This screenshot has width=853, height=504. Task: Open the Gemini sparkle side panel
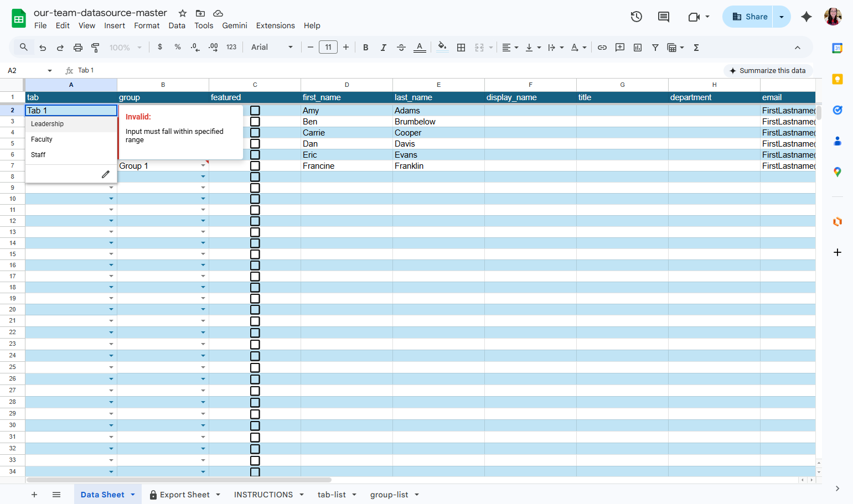pyautogui.click(x=807, y=17)
